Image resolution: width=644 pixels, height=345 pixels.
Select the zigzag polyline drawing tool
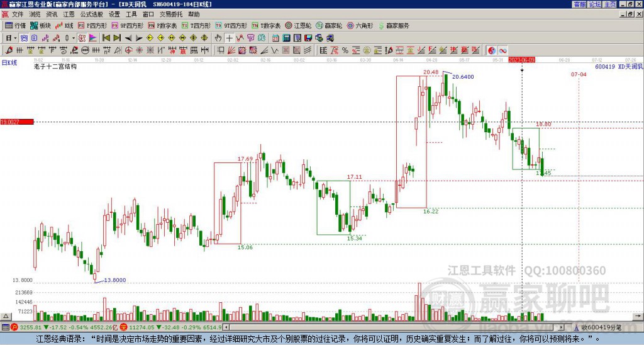tap(275, 50)
